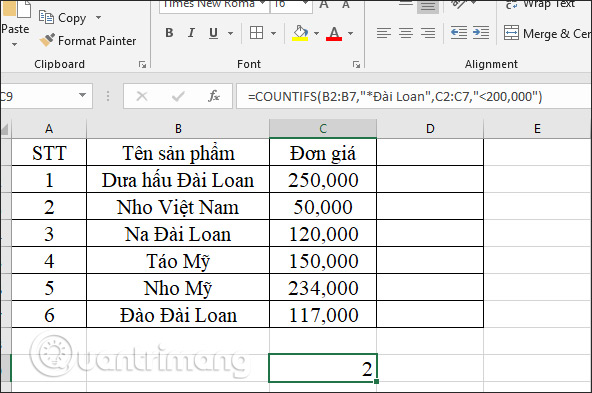The image size is (592, 393).
Task: Open the Name Box dropdown
Action: (x=82, y=96)
